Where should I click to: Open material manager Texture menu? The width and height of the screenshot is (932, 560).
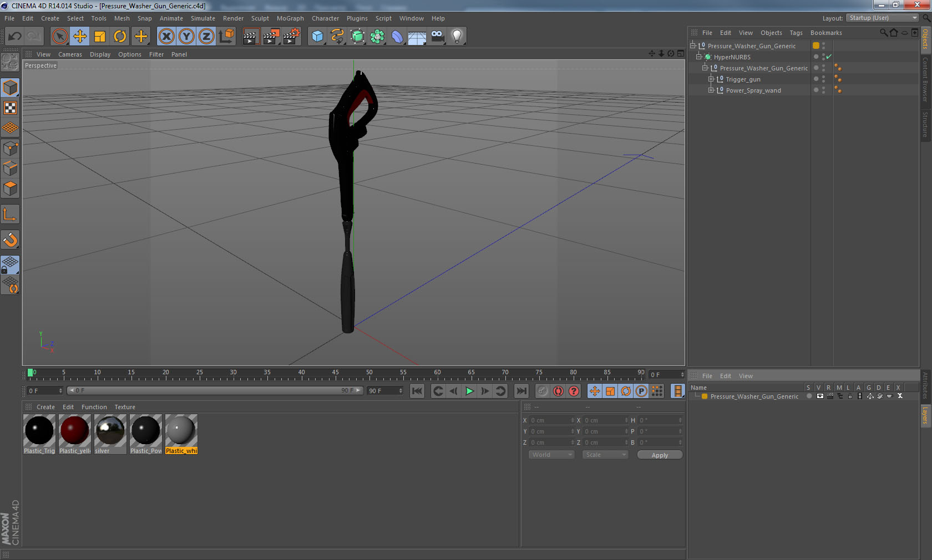tap(125, 407)
